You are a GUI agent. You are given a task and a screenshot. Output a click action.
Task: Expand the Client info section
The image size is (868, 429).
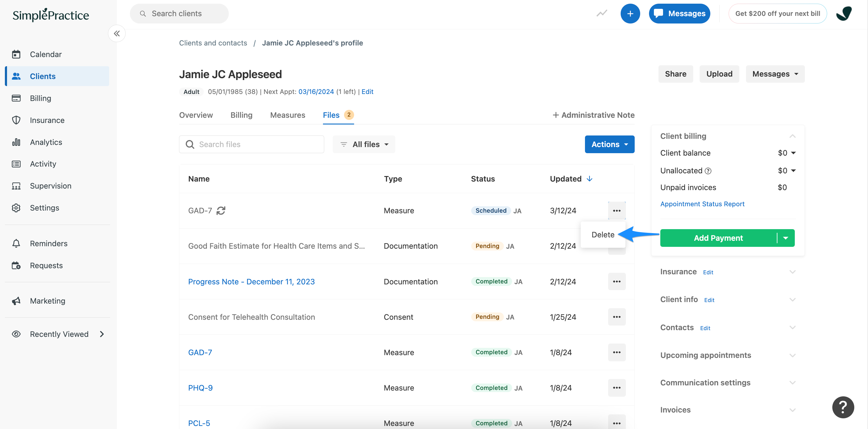[x=792, y=300]
